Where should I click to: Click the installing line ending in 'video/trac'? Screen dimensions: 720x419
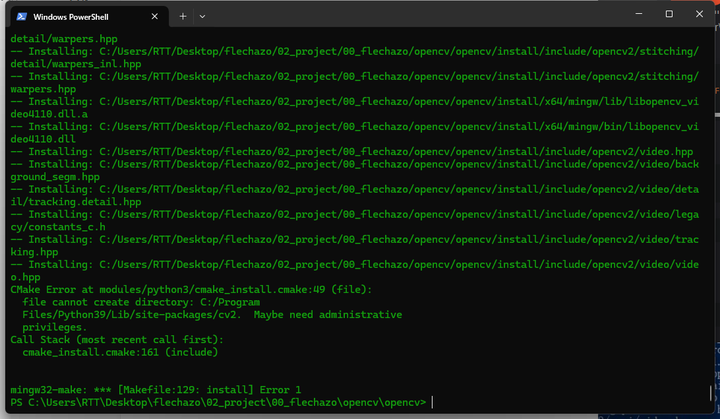tap(354, 239)
